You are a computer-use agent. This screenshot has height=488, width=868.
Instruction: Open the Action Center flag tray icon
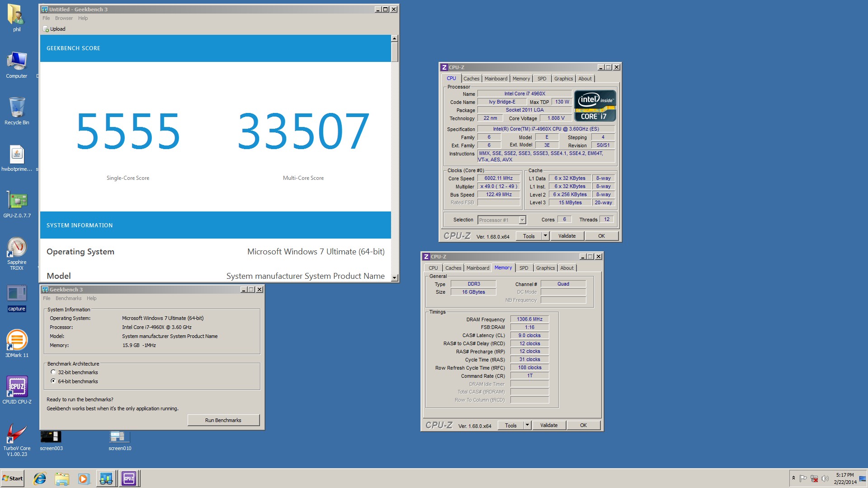[x=803, y=479]
